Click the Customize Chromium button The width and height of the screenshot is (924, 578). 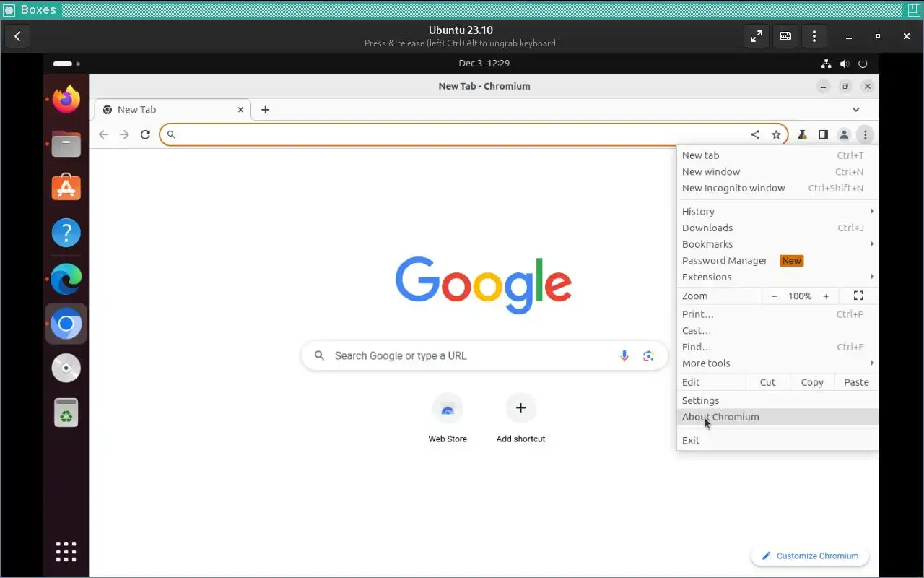[x=810, y=556]
